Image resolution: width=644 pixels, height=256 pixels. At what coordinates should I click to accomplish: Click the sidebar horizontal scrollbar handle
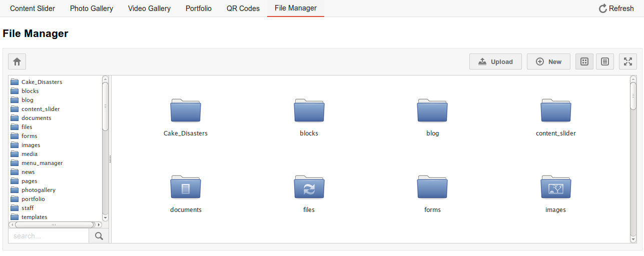(x=54, y=225)
